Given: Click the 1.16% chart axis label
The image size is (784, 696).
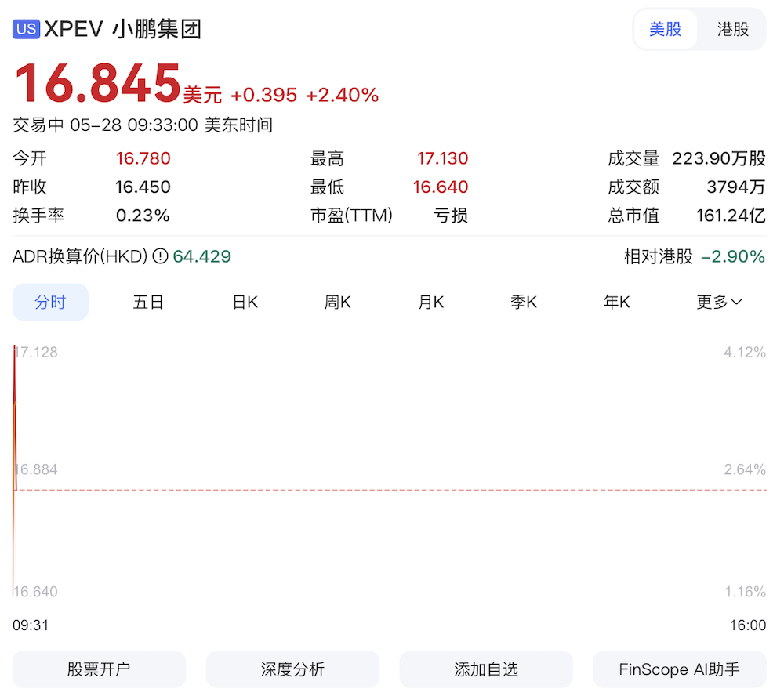Looking at the screenshot, I should point(746,592).
